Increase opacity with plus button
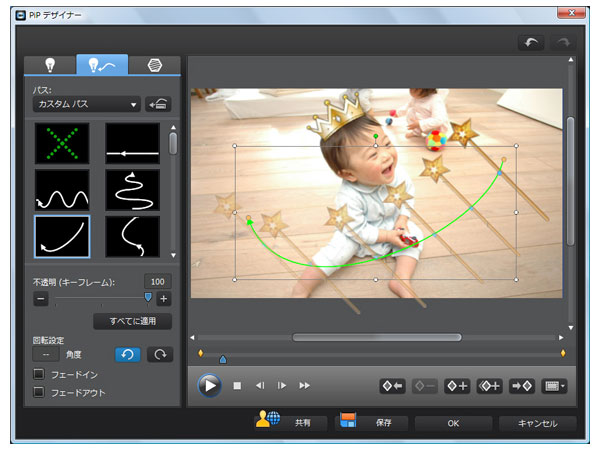Viewport: 600px width, 450px height. [x=163, y=298]
